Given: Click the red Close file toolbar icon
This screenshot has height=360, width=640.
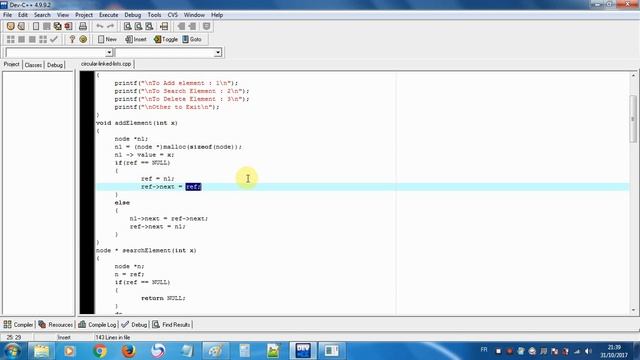Looking at the screenshot, I should (x=68, y=26).
